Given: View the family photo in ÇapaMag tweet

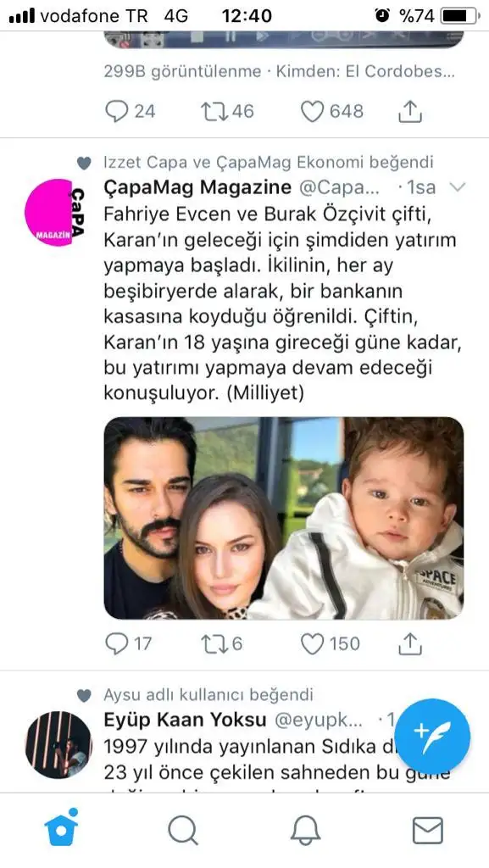Looking at the screenshot, I should click(x=284, y=518).
